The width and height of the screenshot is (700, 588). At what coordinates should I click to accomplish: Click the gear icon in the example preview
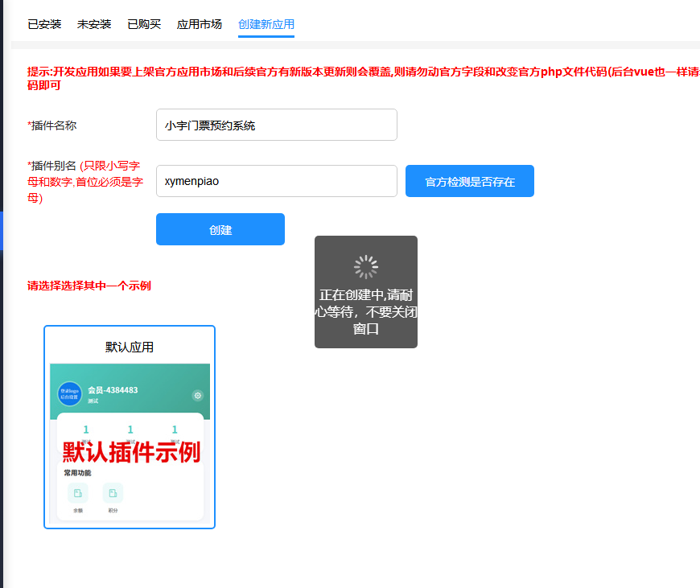pyautogui.click(x=198, y=396)
